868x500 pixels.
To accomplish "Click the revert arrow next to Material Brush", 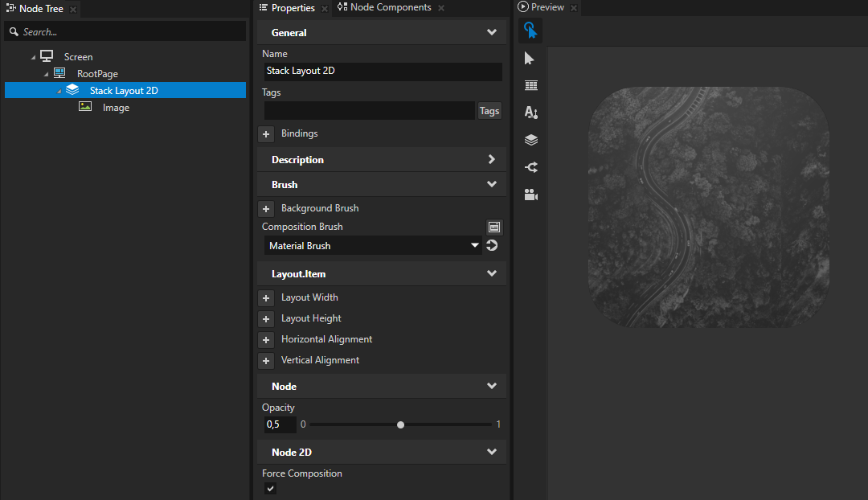I will click(491, 245).
